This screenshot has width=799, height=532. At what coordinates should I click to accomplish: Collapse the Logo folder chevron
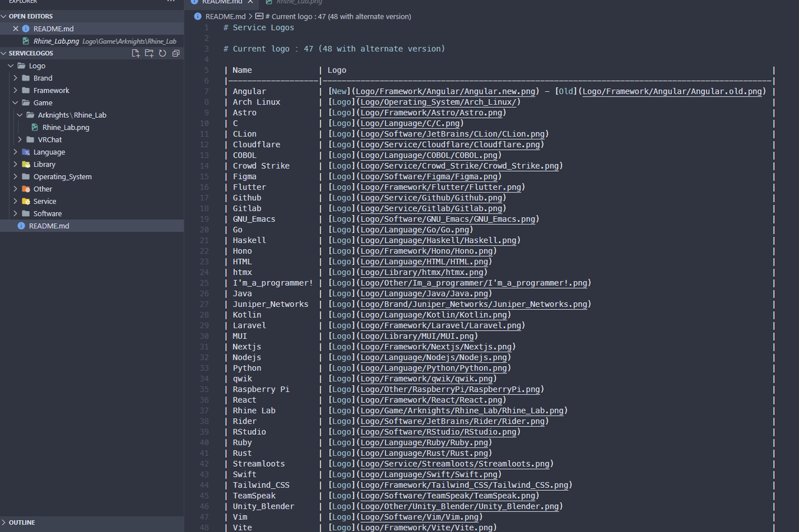(x=11, y=66)
